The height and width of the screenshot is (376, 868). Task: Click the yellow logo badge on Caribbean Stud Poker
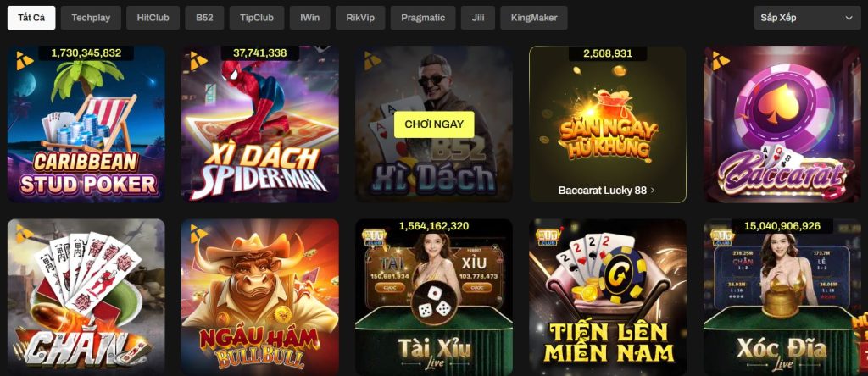click(x=25, y=61)
